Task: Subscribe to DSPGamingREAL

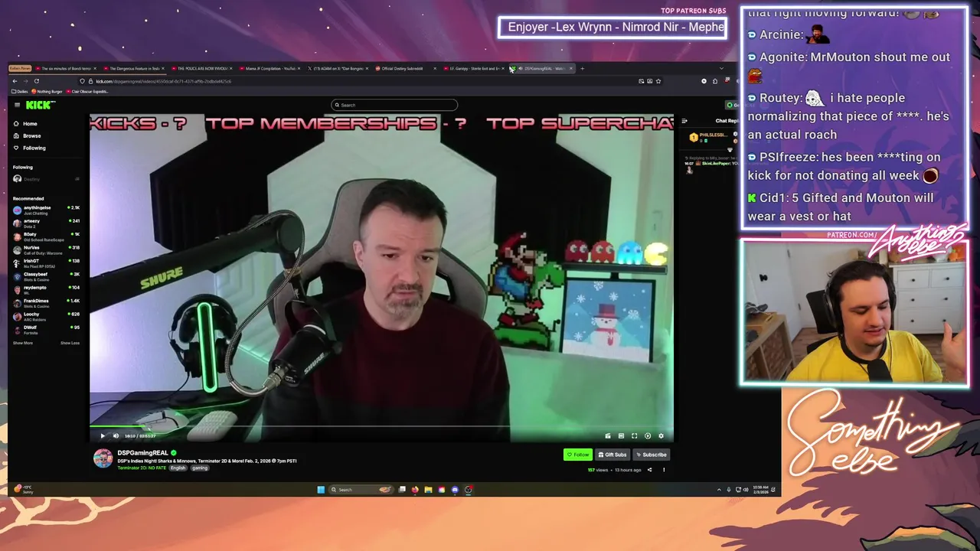Action: tap(652, 455)
